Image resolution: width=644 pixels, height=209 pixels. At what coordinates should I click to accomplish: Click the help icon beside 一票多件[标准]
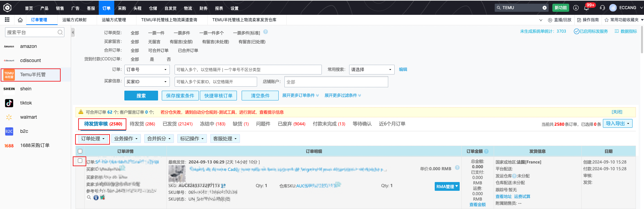click(x=266, y=32)
